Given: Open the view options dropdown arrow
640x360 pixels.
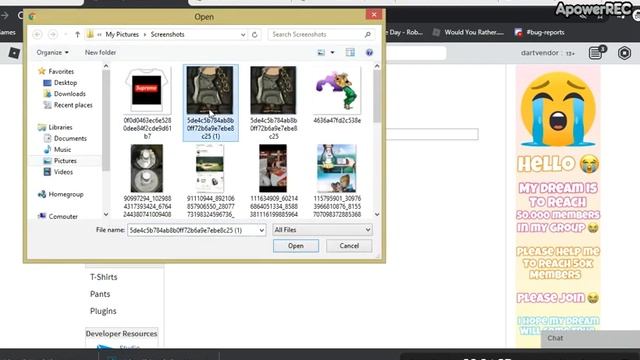Looking at the screenshot, I should point(332,53).
